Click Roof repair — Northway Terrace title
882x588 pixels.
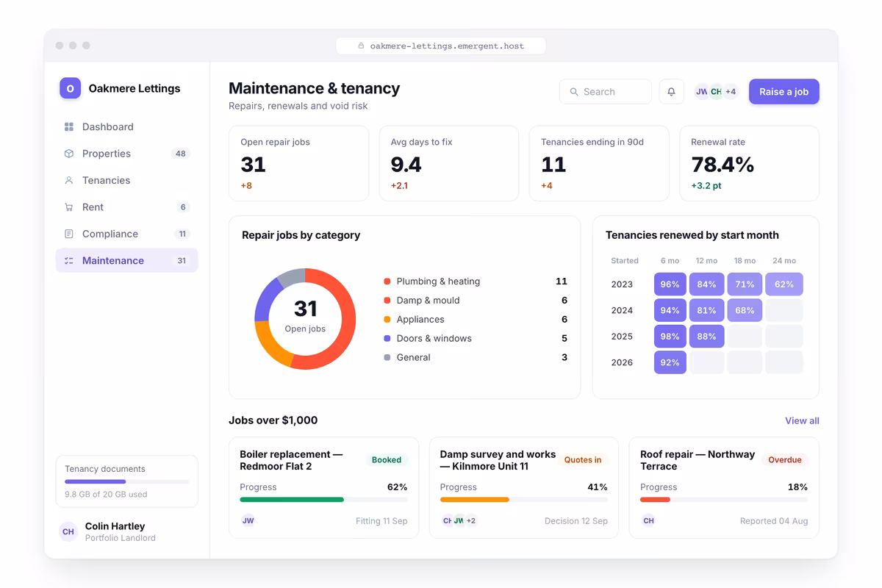(x=698, y=460)
